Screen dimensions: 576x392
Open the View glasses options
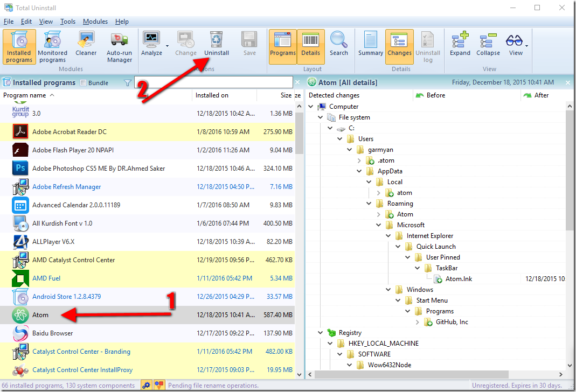(514, 40)
